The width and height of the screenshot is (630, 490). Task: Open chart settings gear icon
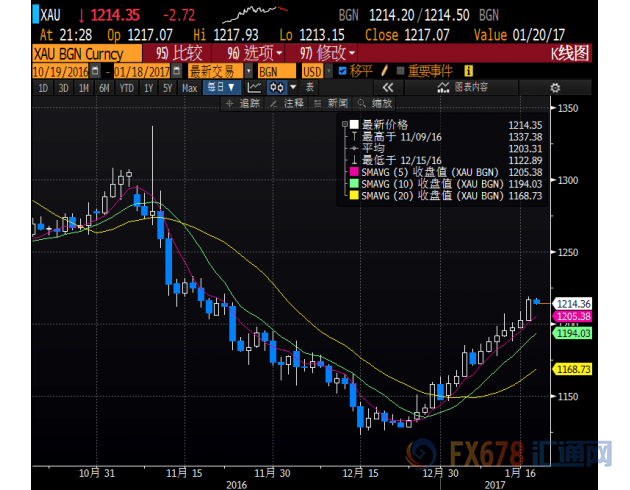[555, 88]
